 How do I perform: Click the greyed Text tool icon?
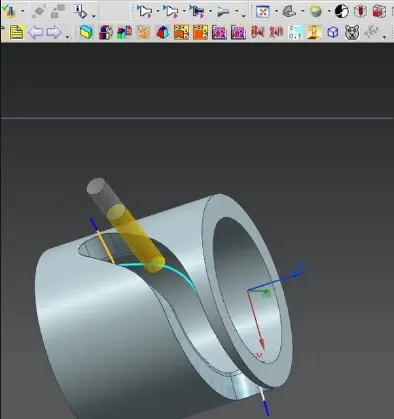(x=371, y=32)
